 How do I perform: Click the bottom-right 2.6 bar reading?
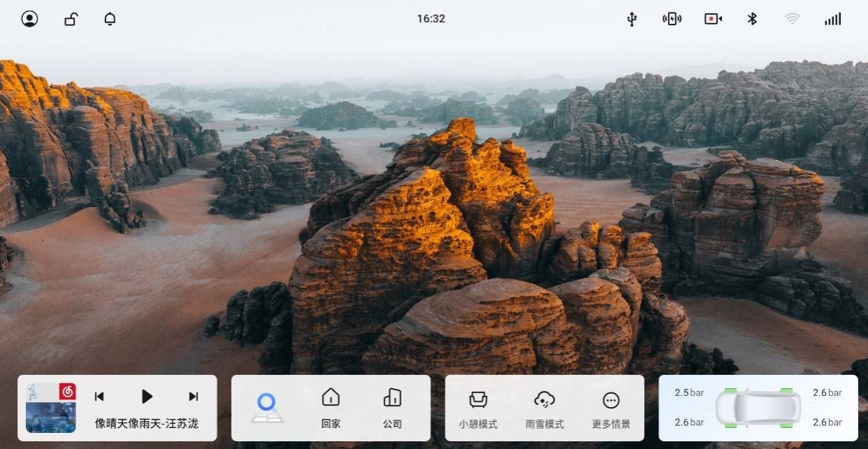click(x=827, y=422)
